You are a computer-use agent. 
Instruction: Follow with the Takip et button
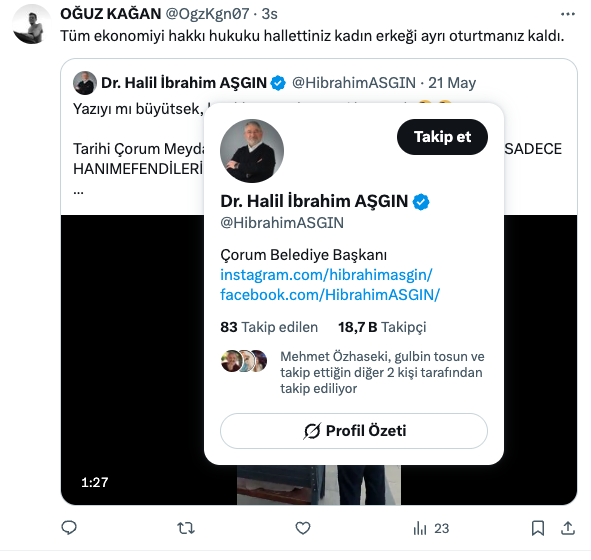442,137
